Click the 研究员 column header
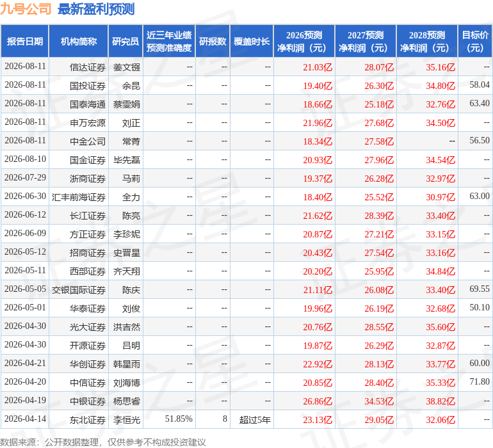Viewport: 493px width, 448px height. pyautogui.click(x=125, y=41)
